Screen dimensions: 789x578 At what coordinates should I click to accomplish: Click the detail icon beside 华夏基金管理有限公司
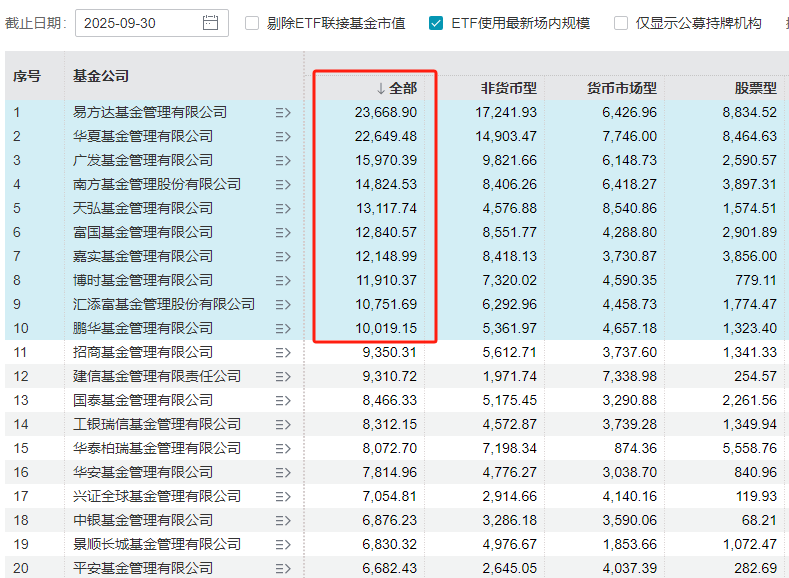(x=282, y=136)
